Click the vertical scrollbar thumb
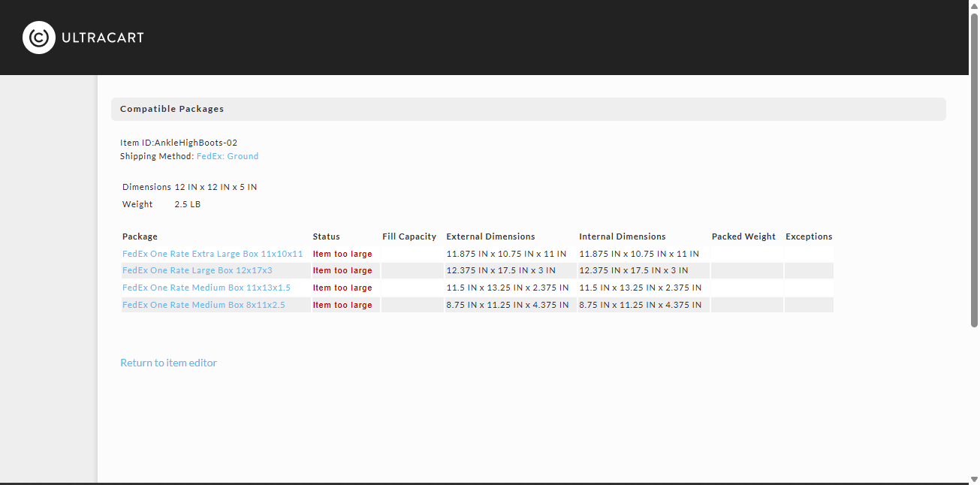 click(974, 170)
